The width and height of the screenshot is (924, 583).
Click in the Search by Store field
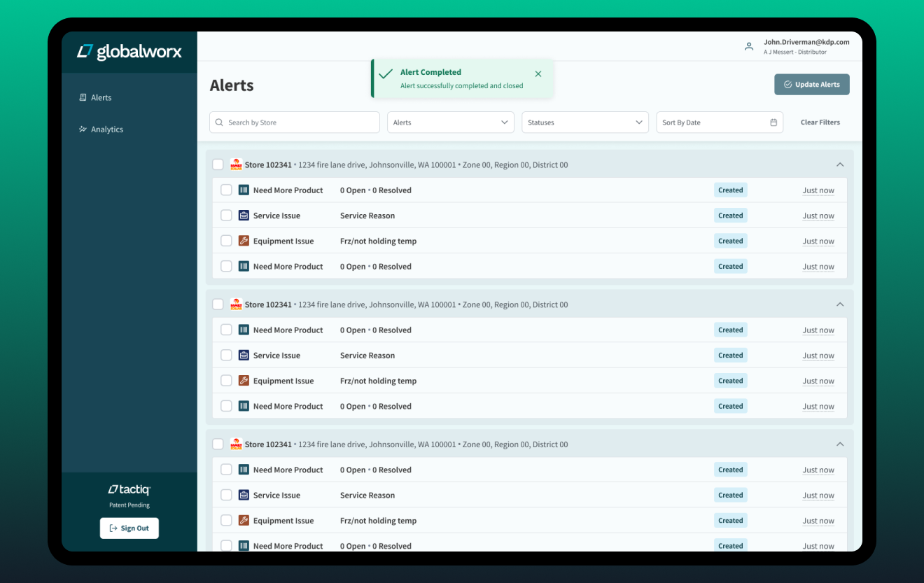[295, 122]
